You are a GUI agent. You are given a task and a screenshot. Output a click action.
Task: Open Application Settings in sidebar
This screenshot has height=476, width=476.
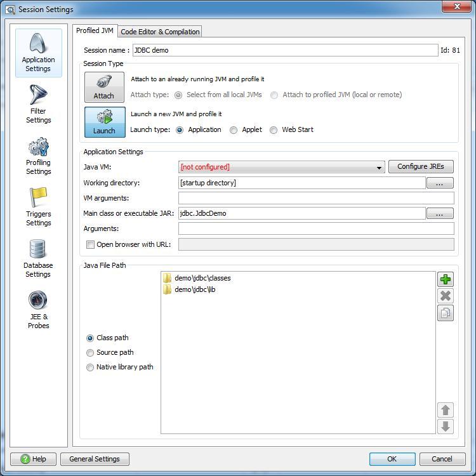coord(39,53)
